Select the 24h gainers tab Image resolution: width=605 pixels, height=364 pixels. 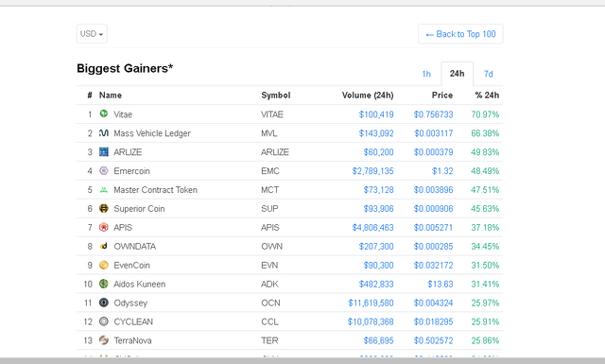pyautogui.click(x=457, y=74)
